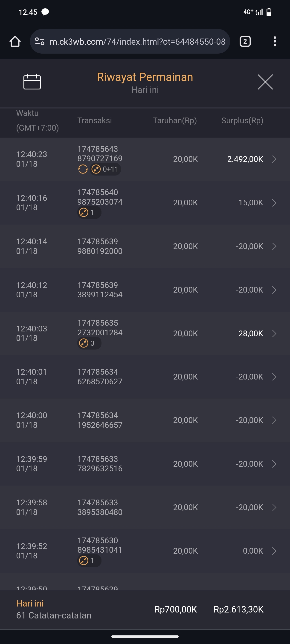The image size is (290, 644).
Task: Open the tab switcher showing 2 tabs
Action: click(245, 41)
